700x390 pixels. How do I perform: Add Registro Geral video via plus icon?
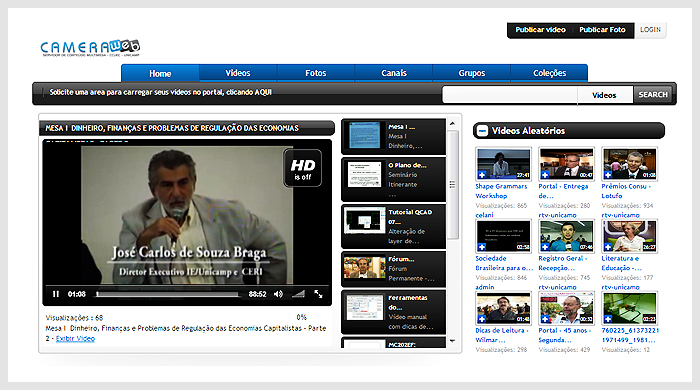point(545,247)
